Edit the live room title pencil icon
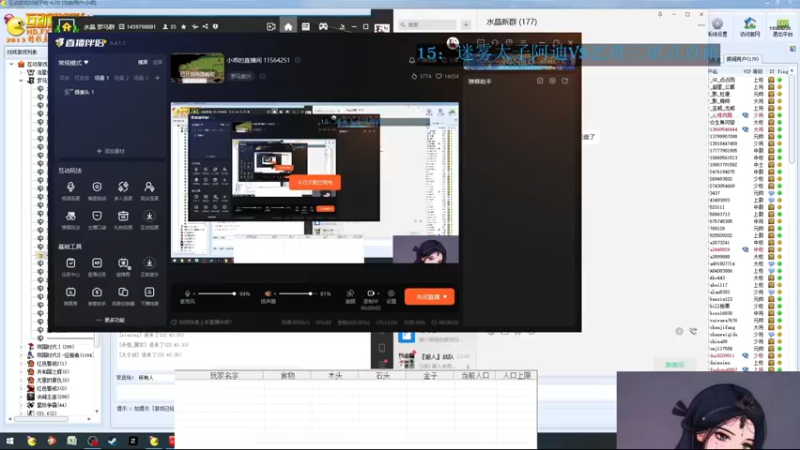The height and width of the screenshot is (450, 800). point(297,60)
